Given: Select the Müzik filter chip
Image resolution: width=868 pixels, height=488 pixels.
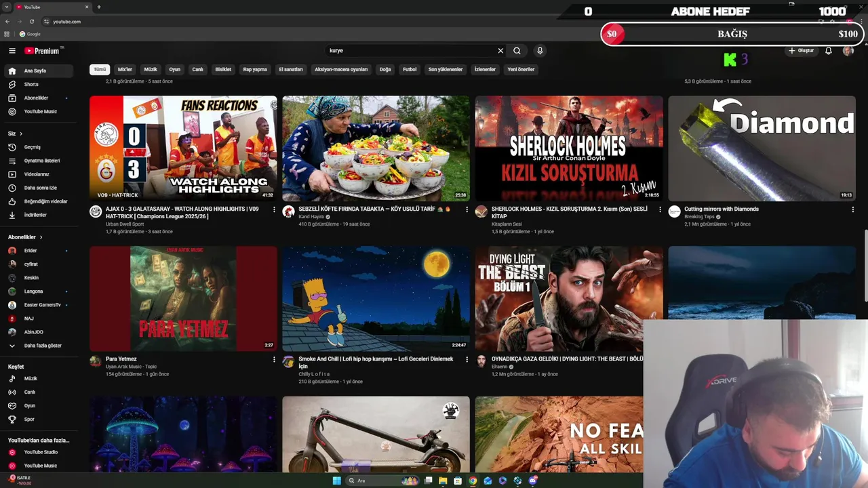Looking at the screenshot, I should click(x=151, y=69).
